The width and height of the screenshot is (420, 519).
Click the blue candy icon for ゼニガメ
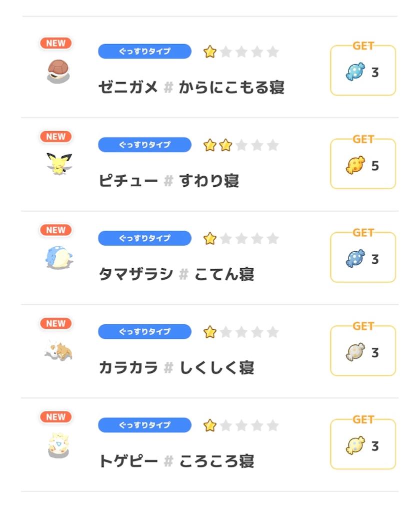(355, 73)
